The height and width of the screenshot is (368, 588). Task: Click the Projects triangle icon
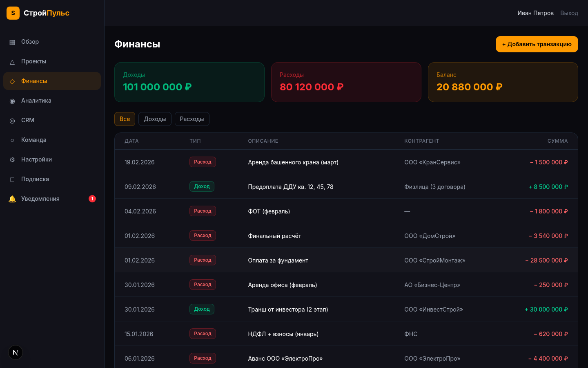12,62
